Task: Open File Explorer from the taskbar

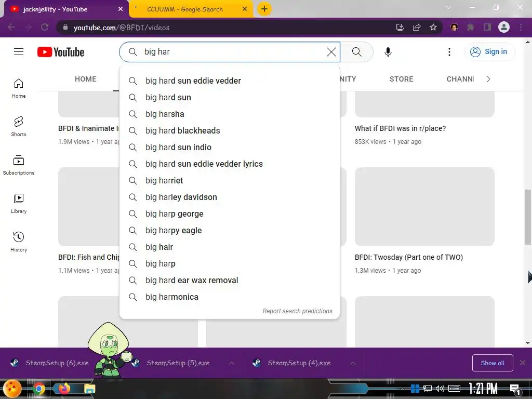Action: click(89, 389)
